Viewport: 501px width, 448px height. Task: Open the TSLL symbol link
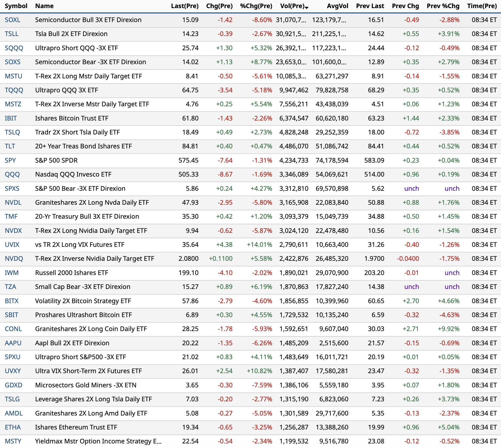coord(12,34)
